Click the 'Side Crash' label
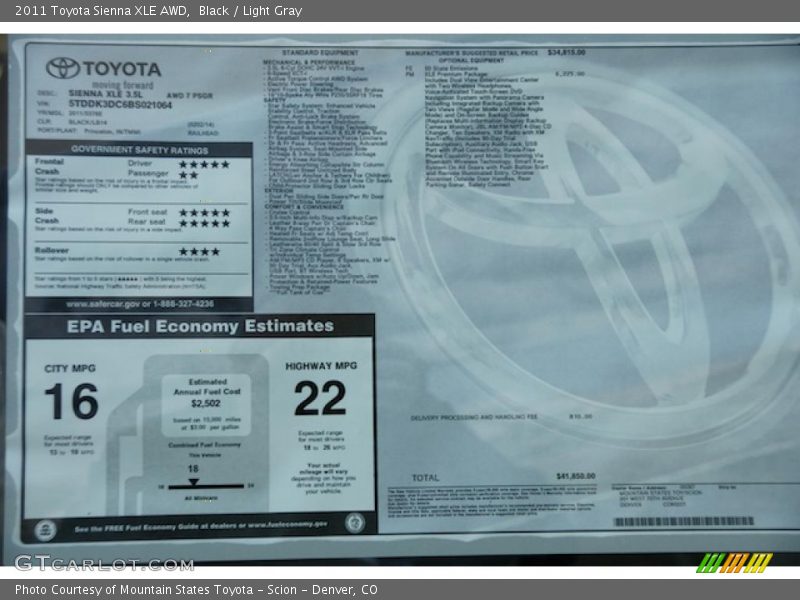The image size is (800, 600). point(46,216)
